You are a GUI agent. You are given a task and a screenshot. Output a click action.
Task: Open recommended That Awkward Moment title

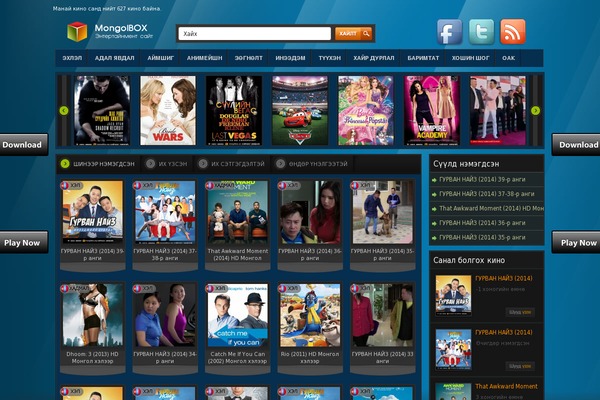coord(506,386)
